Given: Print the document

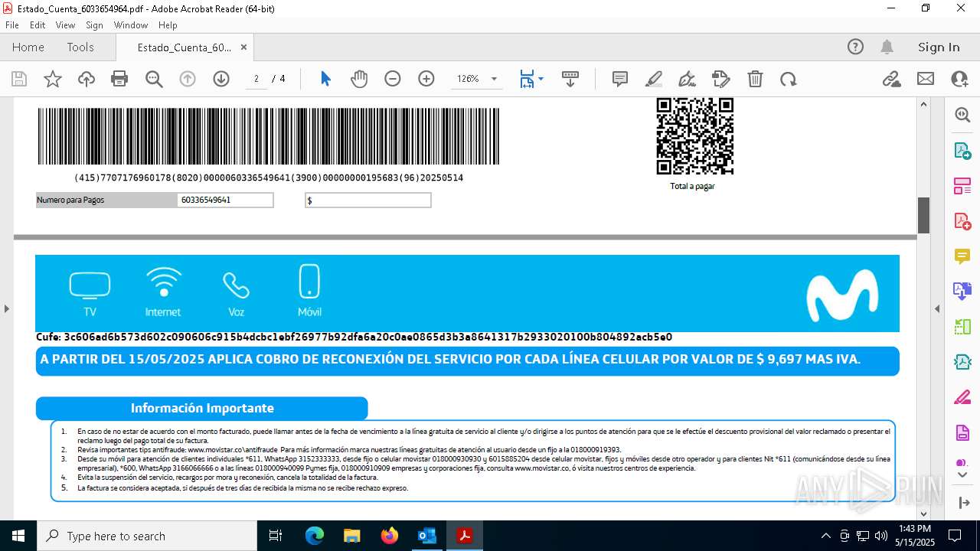Looking at the screenshot, I should (x=119, y=79).
